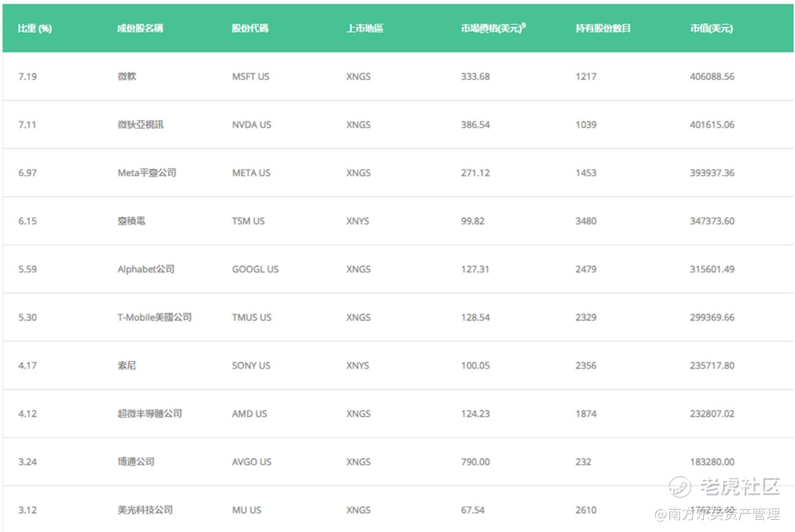The width and height of the screenshot is (795, 532).
Task: Click the share count 232
Action: point(584,462)
